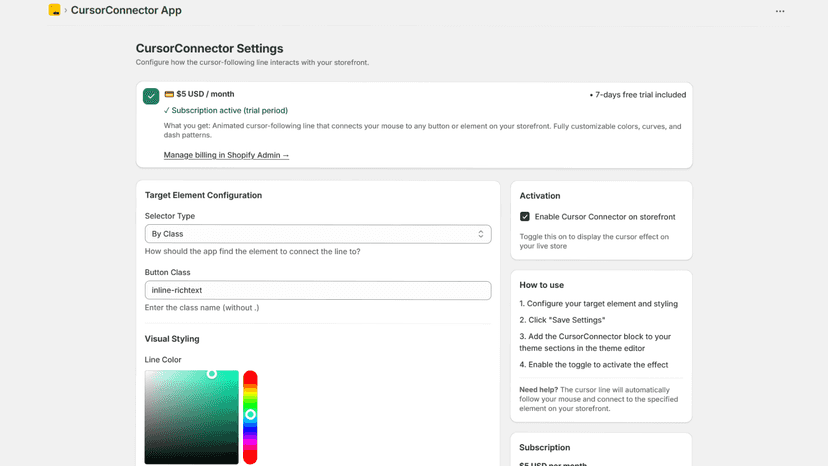Click the "Line Color" label
The width and height of the screenshot is (828, 466).
click(163, 360)
